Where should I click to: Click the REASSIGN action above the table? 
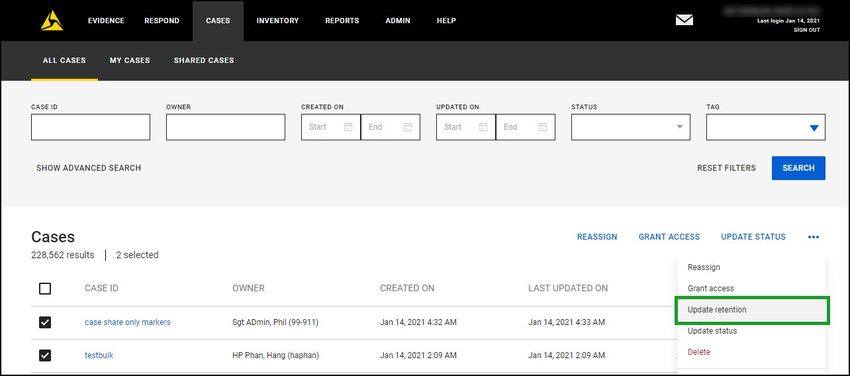(x=597, y=237)
